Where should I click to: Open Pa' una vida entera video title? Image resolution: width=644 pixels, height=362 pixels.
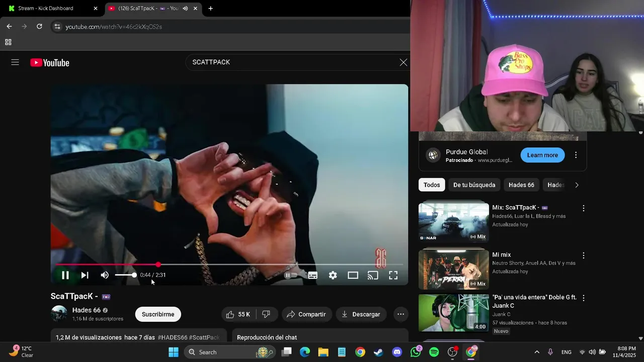(534, 301)
